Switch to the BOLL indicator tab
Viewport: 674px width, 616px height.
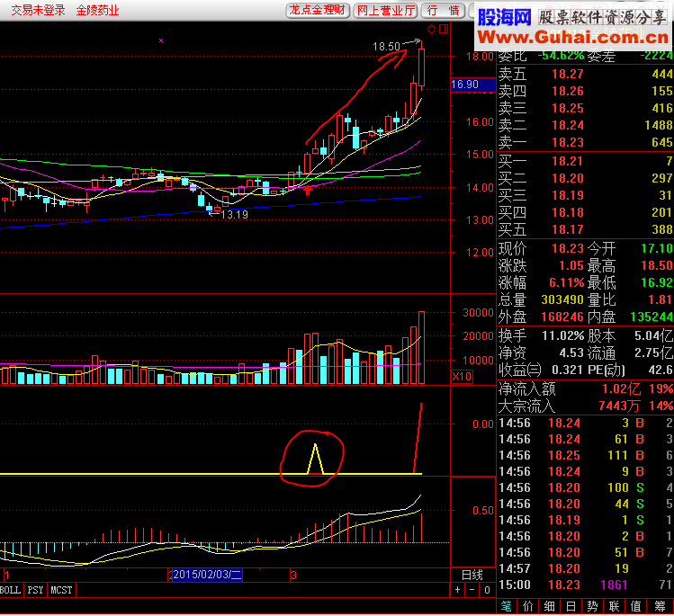(x=10, y=590)
